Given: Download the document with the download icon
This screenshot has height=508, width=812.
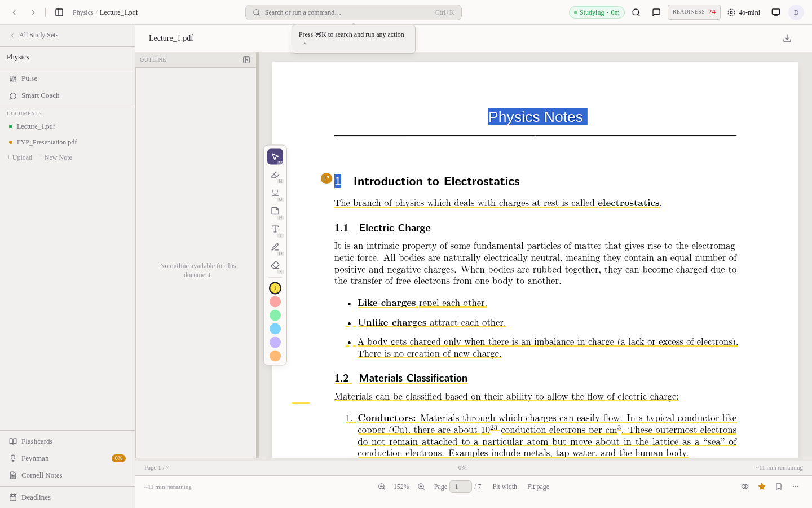Looking at the screenshot, I should click(x=787, y=38).
